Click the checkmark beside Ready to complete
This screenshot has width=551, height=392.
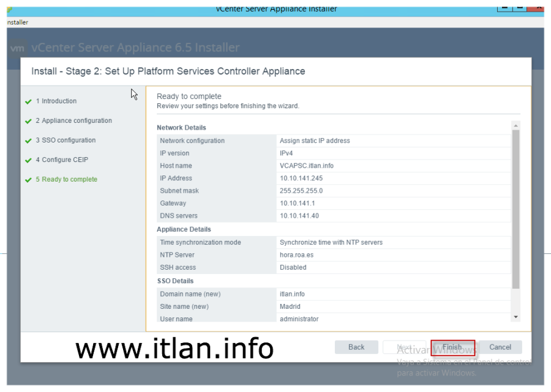click(28, 180)
